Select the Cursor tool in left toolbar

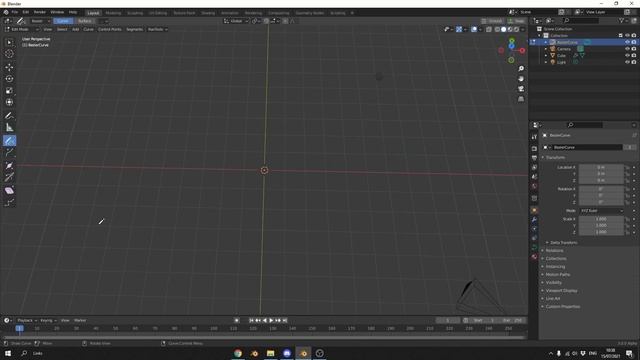pos(9,54)
